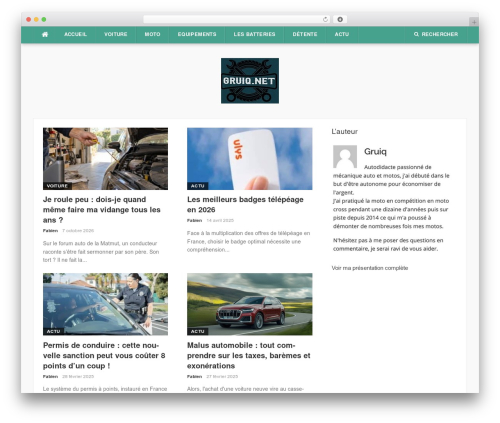
Task: Open 'Malus automobile' article title
Action: (249, 355)
